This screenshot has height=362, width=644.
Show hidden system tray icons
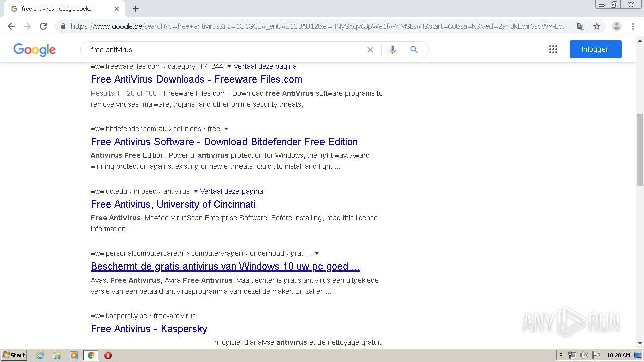click(561, 355)
